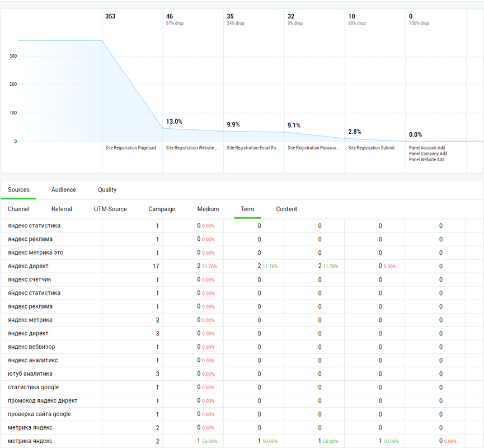
Task: Click the Panel Company Add label
Action: point(428,153)
